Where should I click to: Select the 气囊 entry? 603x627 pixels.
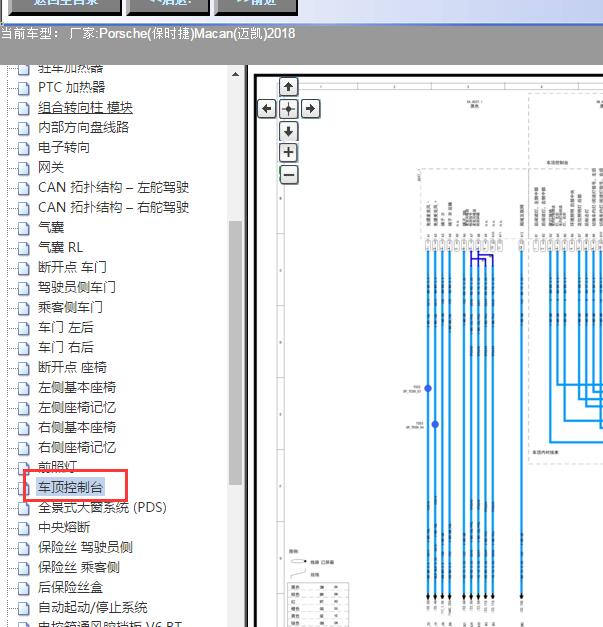tap(51, 227)
